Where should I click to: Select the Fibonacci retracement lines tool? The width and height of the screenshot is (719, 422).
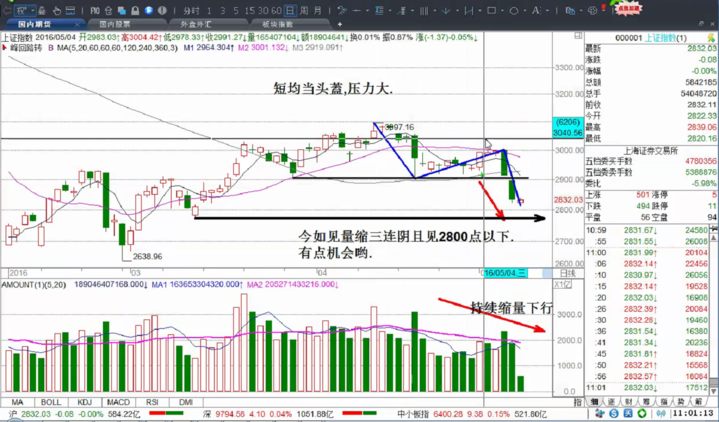tap(379, 11)
